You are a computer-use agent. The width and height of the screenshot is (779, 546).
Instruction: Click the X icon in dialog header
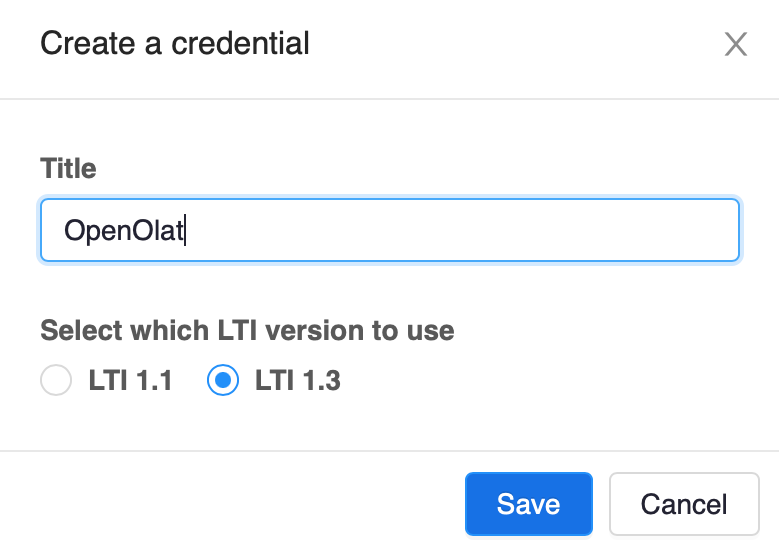click(736, 45)
